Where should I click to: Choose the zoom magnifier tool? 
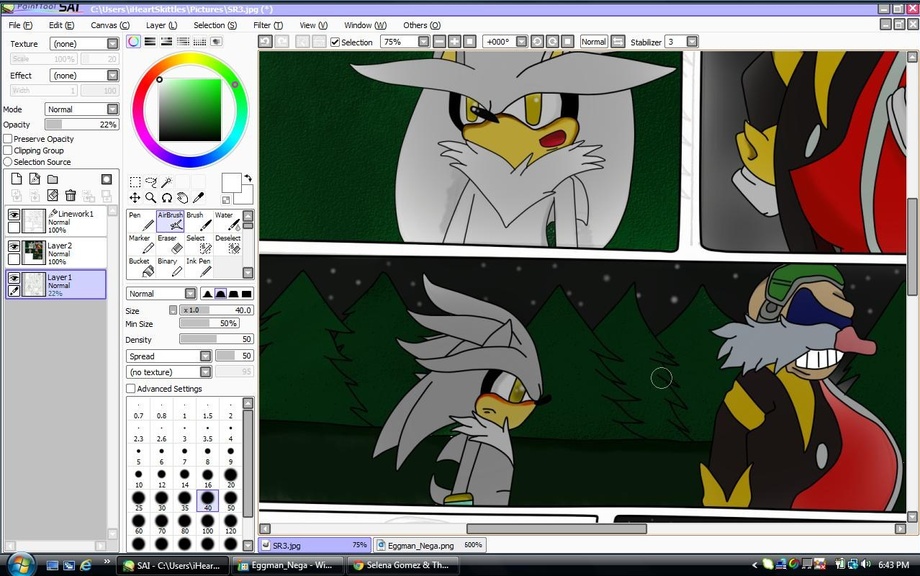pos(151,198)
